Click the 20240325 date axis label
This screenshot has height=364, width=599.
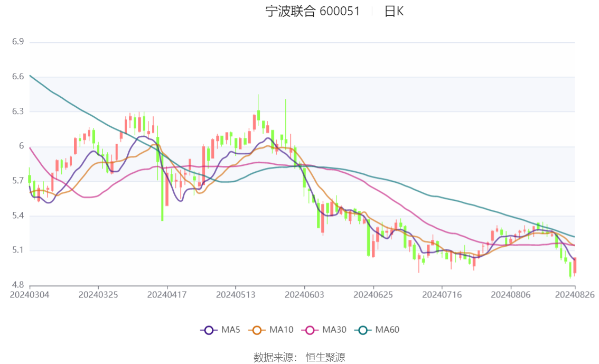pos(98,295)
